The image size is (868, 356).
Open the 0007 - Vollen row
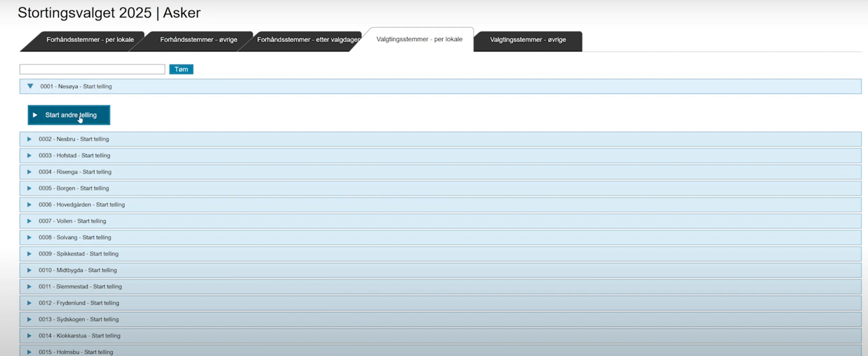pos(72,221)
